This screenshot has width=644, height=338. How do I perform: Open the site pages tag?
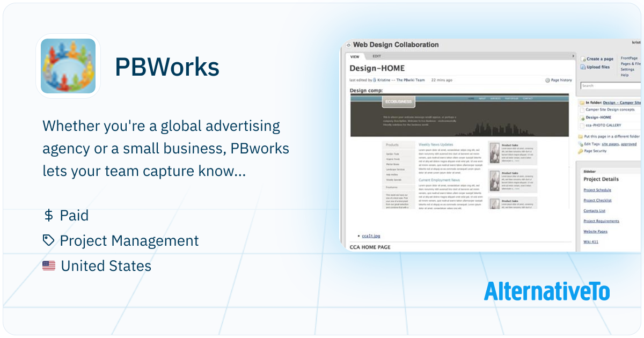pyautogui.click(x=610, y=144)
